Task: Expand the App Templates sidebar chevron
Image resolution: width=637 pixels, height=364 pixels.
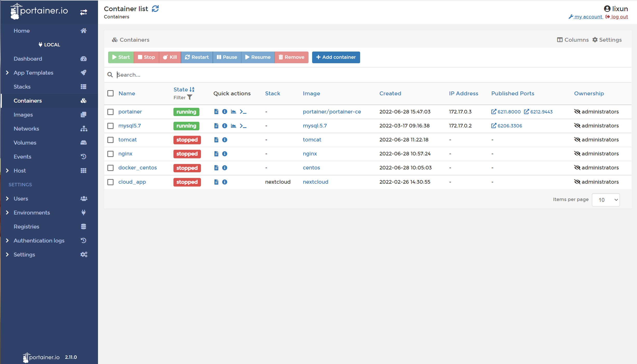Action: [x=7, y=73]
